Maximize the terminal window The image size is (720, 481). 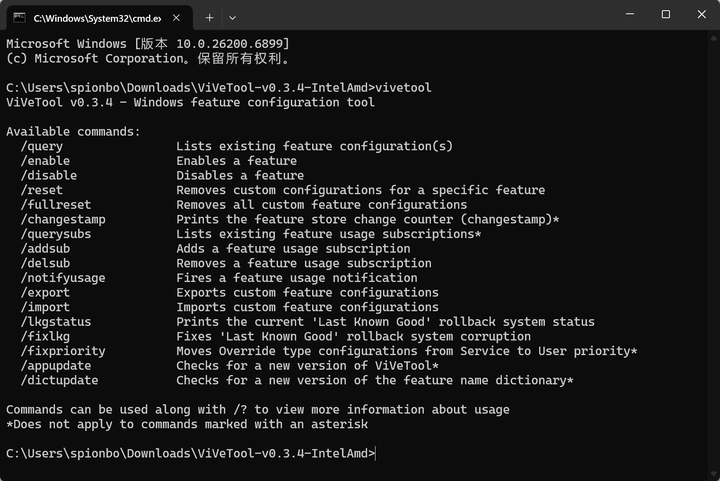click(x=665, y=14)
